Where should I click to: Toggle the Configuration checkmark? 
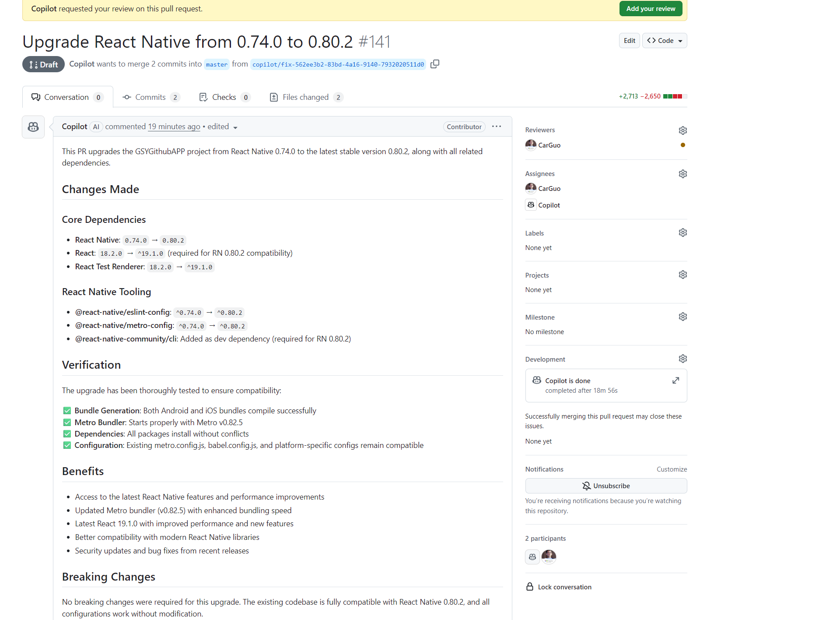[67, 445]
